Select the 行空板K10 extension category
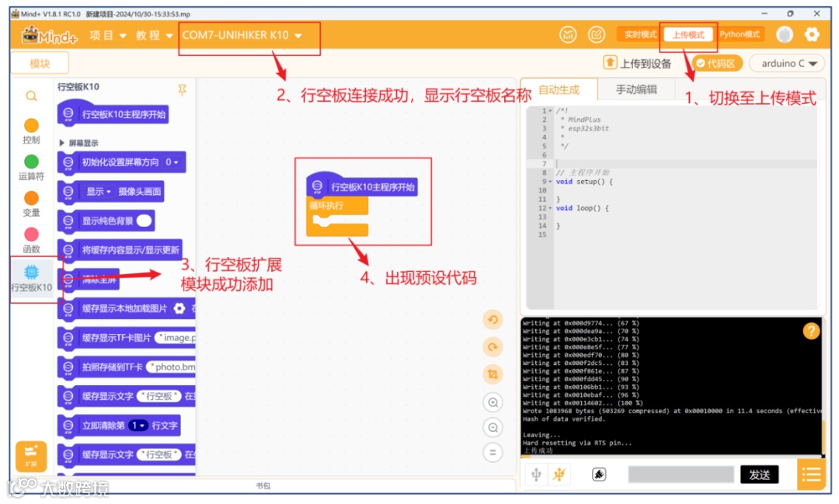 coord(32,279)
